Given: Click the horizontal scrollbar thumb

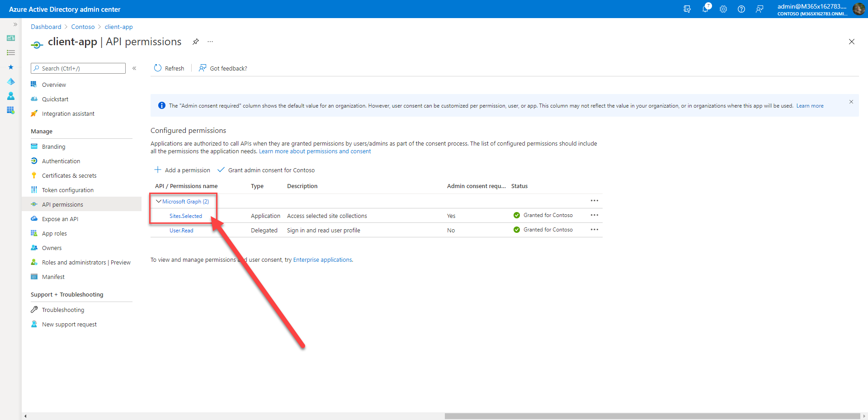Looking at the screenshot, I should [652, 416].
